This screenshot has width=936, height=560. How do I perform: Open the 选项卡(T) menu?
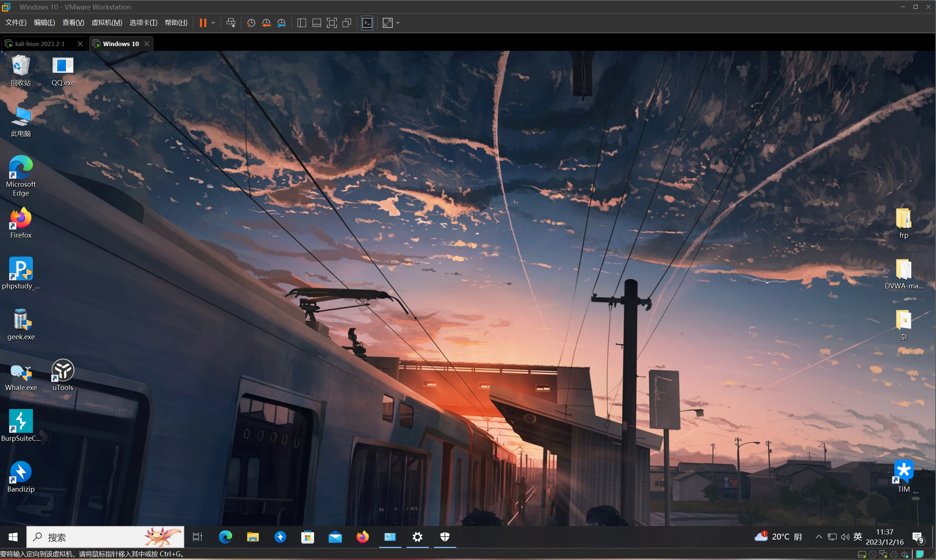coord(143,23)
